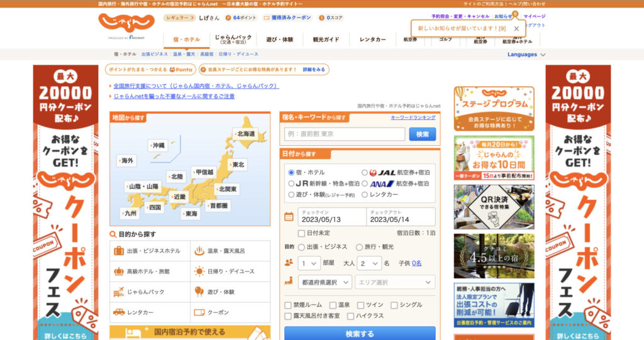
Task: Open the 部屋 room count dropdown
Action: tap(309, 263)
